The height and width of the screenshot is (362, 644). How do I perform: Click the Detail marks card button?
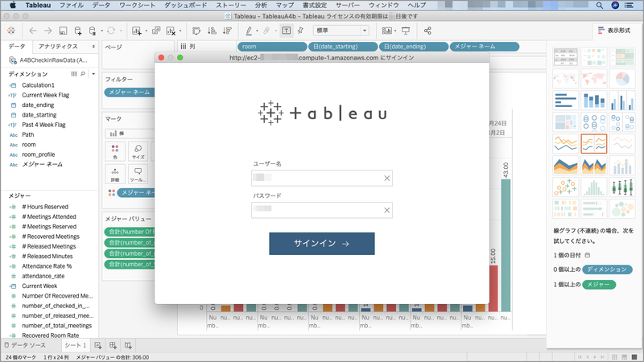(115, 174)
